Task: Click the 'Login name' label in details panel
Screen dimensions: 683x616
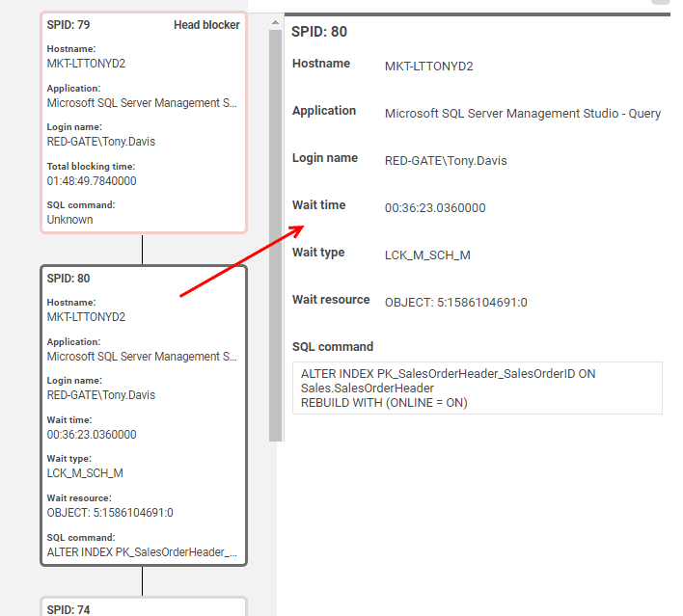Action: [325, 158]
